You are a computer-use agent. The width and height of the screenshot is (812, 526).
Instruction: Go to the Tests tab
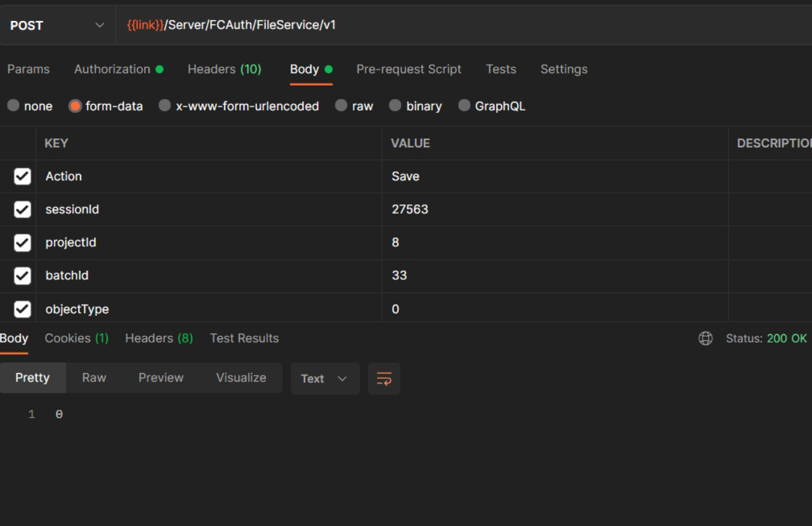501,69
